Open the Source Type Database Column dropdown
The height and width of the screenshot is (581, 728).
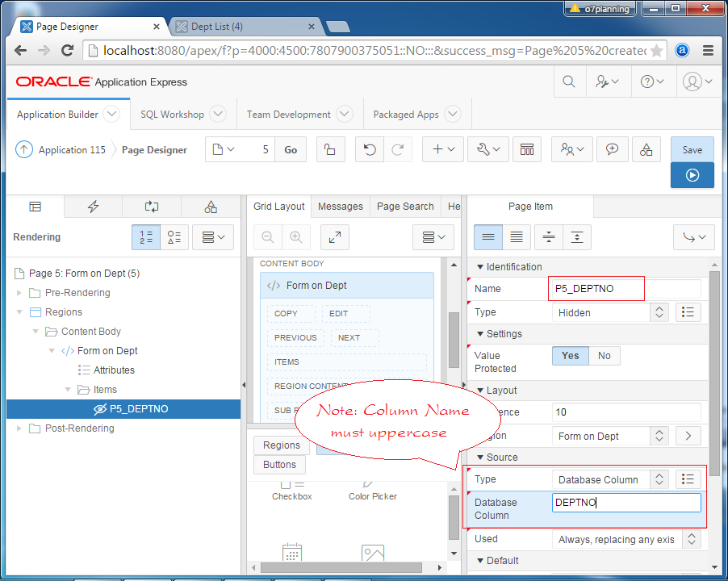(610, 479)
